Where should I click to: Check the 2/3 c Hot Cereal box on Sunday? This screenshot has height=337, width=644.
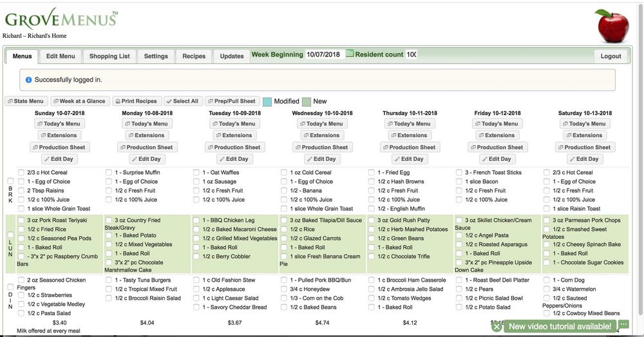tap(21, 172)
